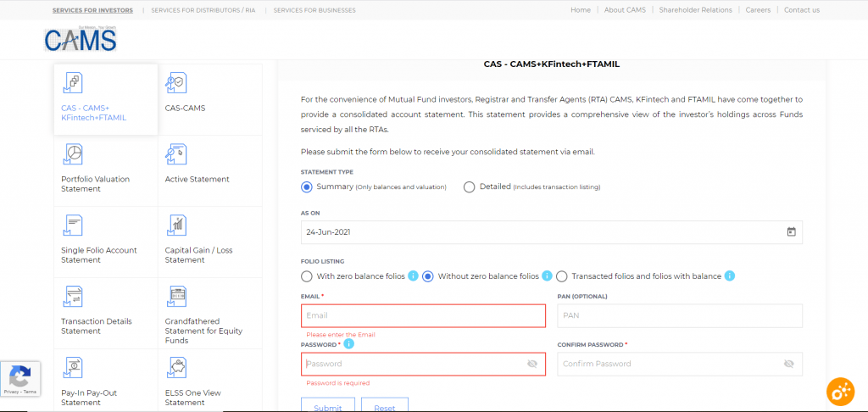The image size is (868, 412).
Task: Open the orange chat assistant bubble
Action: pyautogui.click(x=840, y=392)
